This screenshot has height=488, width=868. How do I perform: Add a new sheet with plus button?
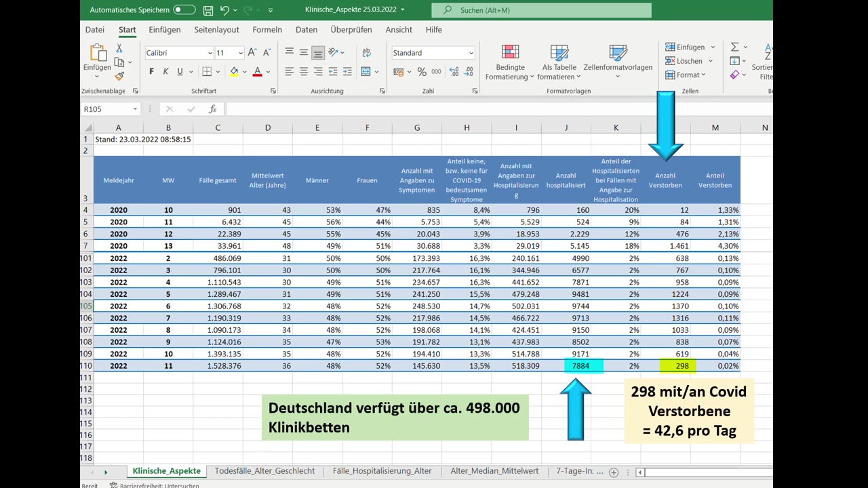tap(614, 472)
